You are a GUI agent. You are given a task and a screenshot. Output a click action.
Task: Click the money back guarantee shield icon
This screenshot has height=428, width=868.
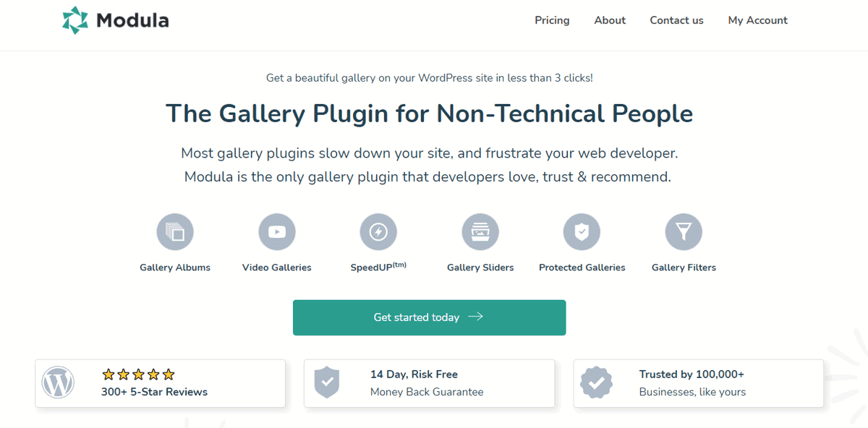coord(327,382)
